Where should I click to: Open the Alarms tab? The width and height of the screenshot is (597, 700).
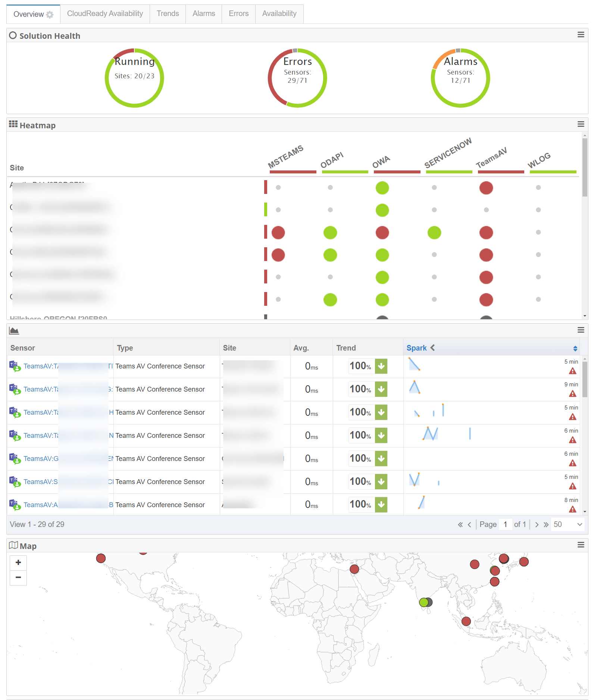tap(204, 14)
